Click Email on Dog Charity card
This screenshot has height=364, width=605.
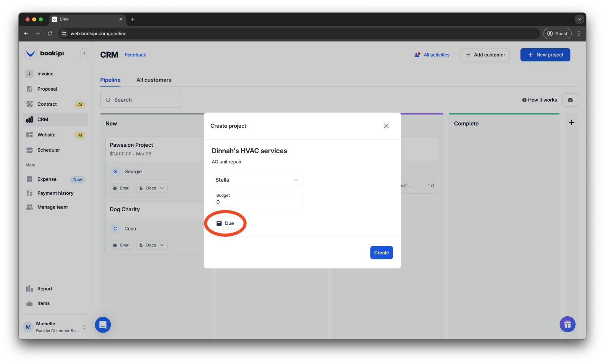pos(122,245)
